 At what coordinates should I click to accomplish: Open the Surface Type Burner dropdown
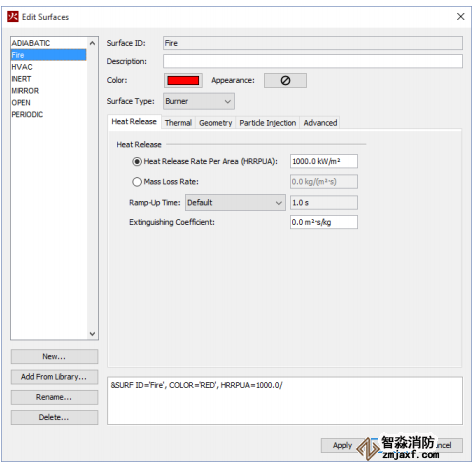(199, 101)
